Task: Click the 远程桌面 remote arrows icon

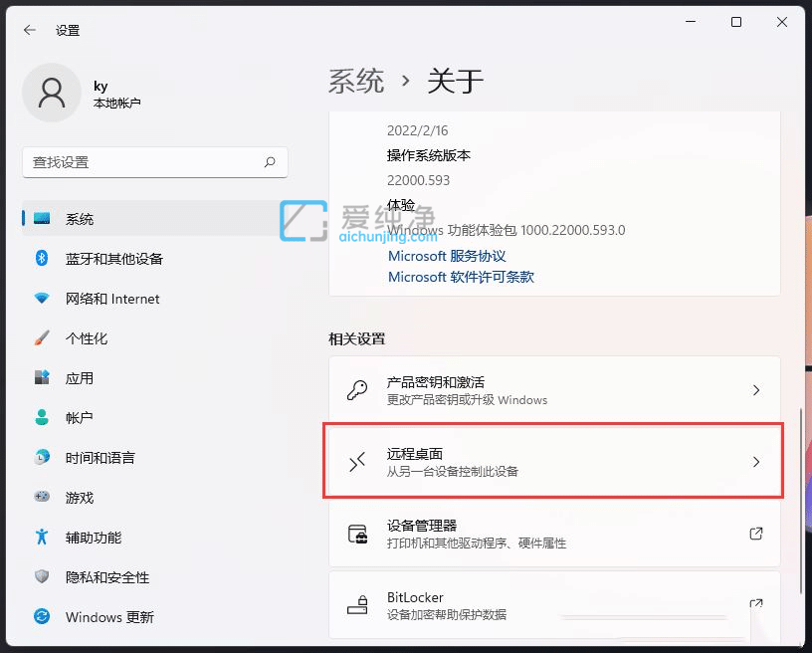Action: pos(357,462)
